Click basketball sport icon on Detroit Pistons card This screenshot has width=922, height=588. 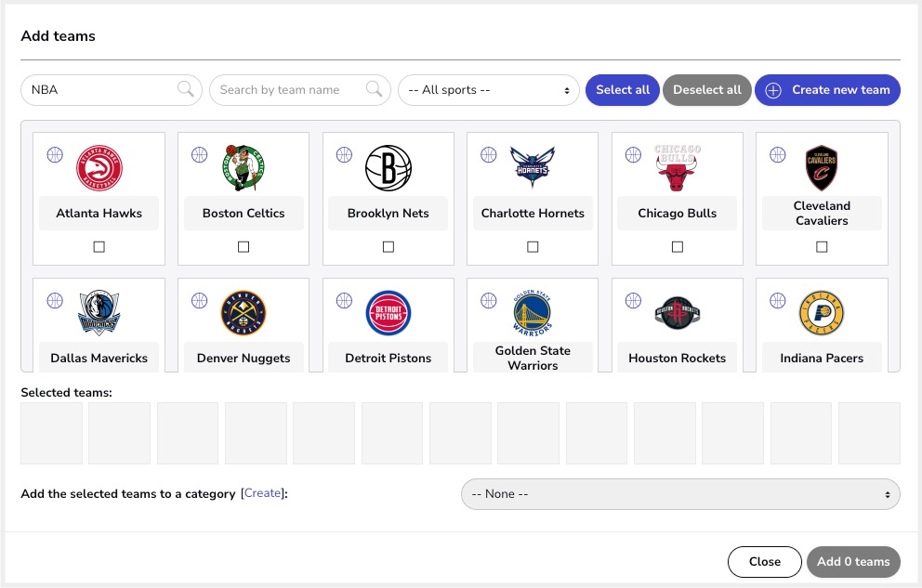[344, 300]
